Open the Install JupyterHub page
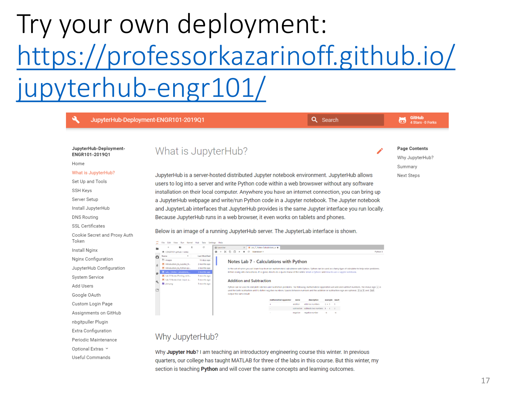The image size is (532, 399). click(90, 208)
